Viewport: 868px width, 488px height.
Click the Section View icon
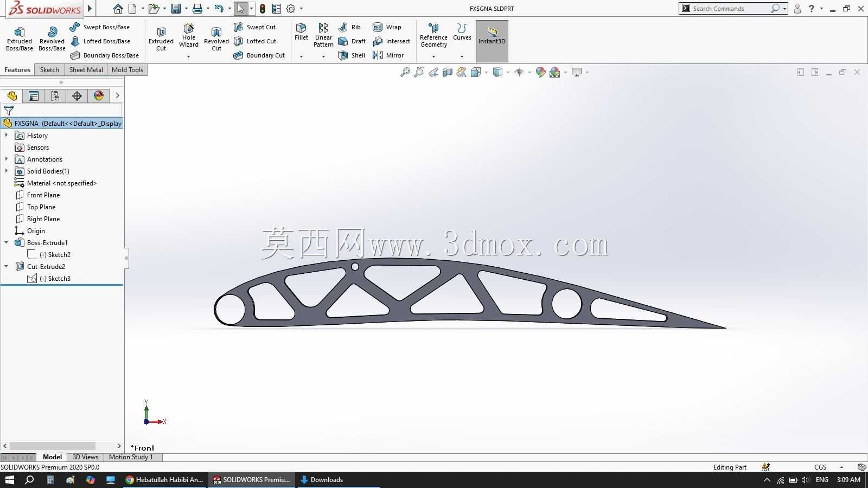point(447,72)
